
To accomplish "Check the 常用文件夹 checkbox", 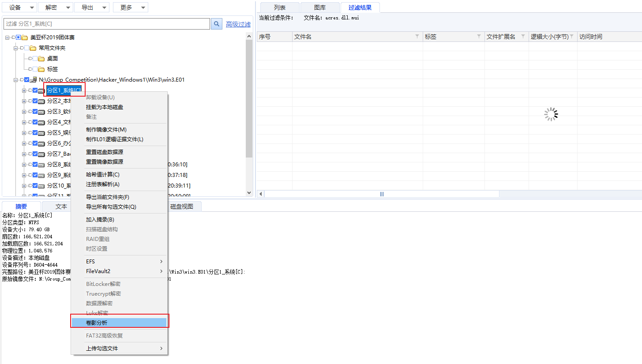I will (26, 48).
